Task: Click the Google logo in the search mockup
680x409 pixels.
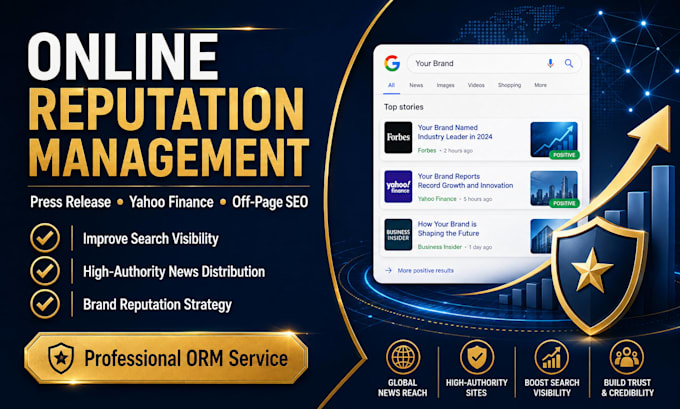Action: pyautogui.click(x=392, y=63)
